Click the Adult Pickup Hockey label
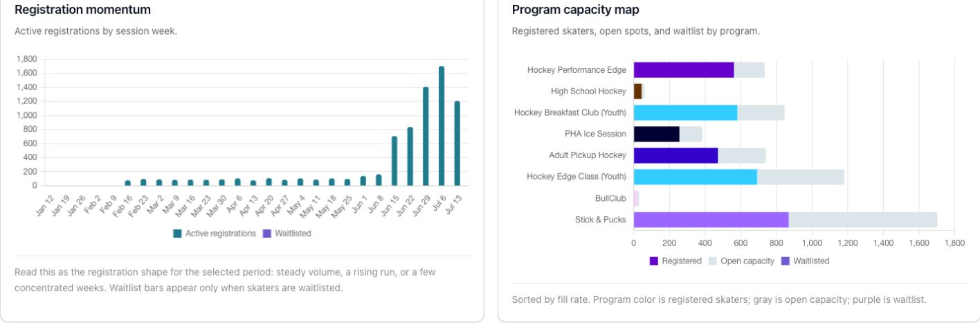Viewport: 980px width, 323px height. coord(588,155)
